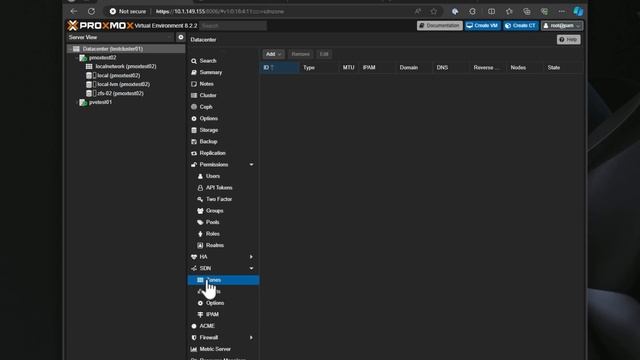Click the Realms icon
This screenshot has height=360, width=640.
click(x=200, y=245)
